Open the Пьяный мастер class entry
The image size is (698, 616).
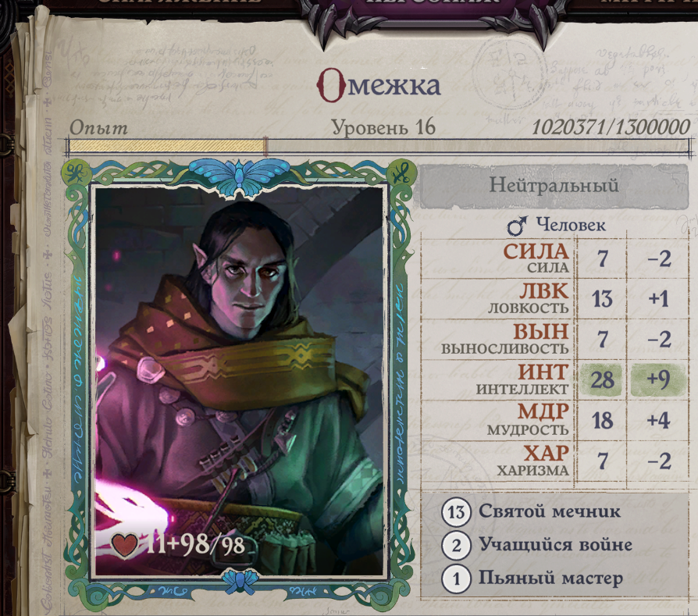550,579
